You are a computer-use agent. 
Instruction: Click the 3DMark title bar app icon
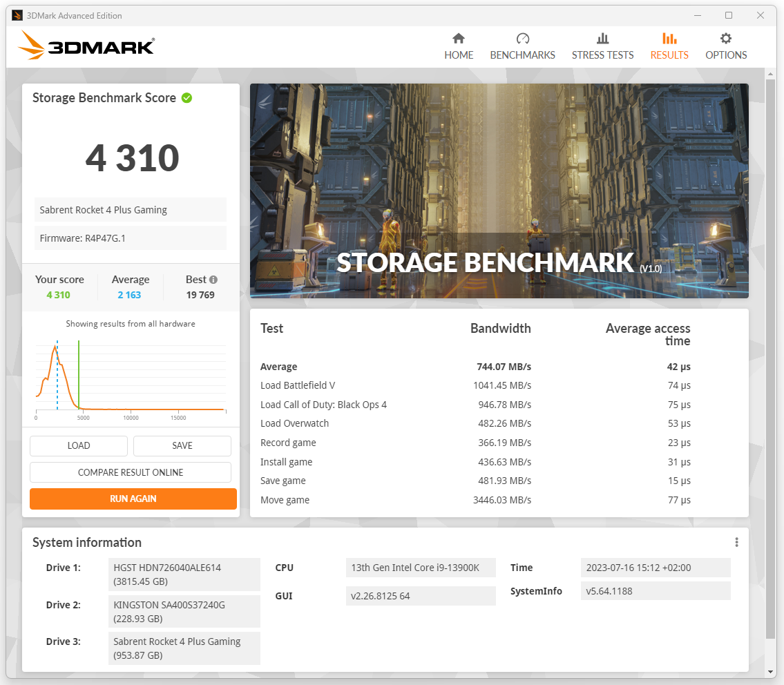point(17,15)
